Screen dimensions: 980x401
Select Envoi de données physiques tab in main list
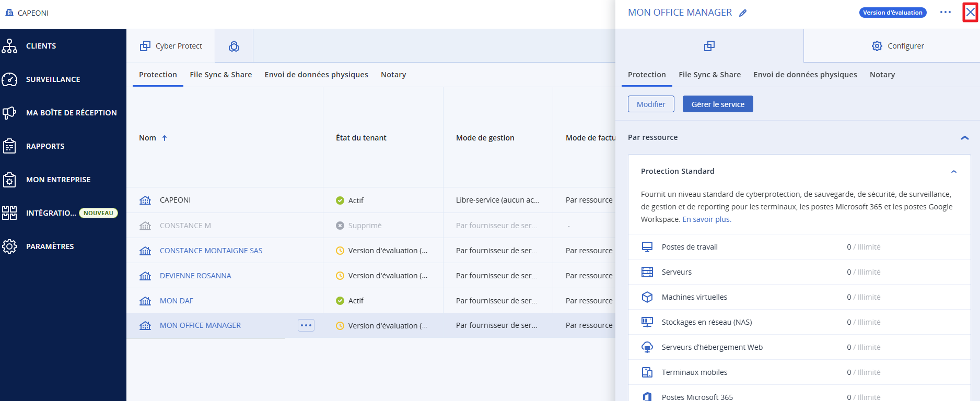[317, 75]
